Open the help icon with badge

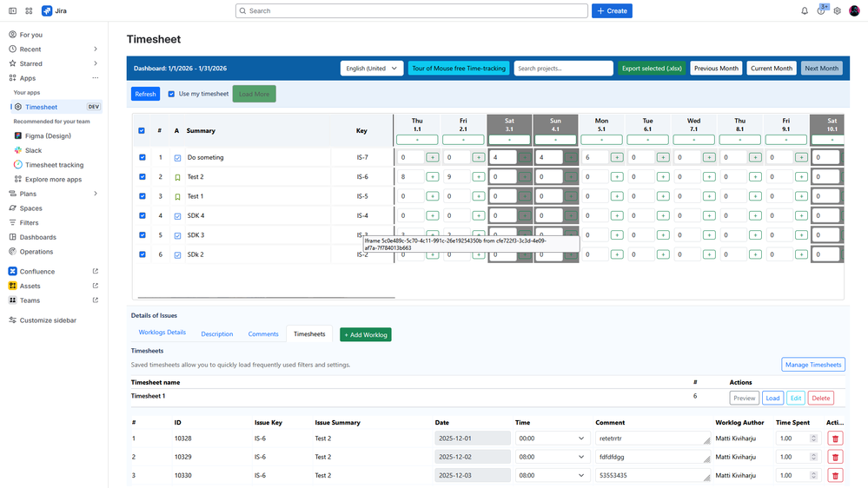pos(821,10)
